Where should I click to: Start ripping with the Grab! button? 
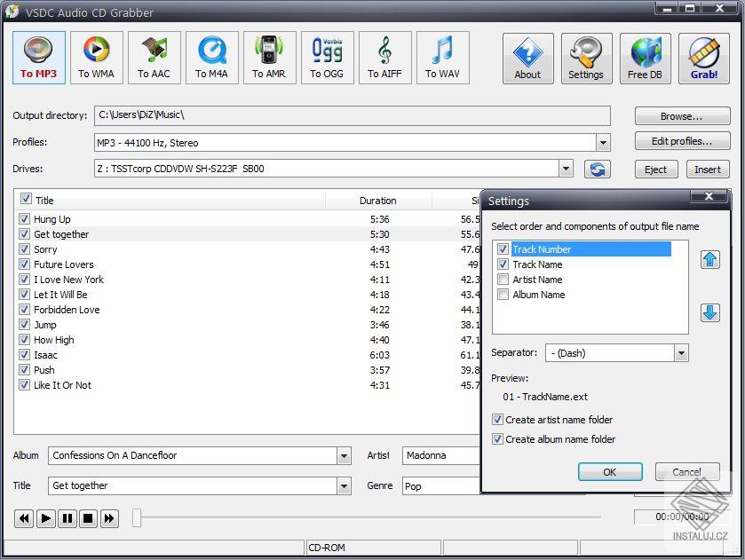click(x=704, y=57)
